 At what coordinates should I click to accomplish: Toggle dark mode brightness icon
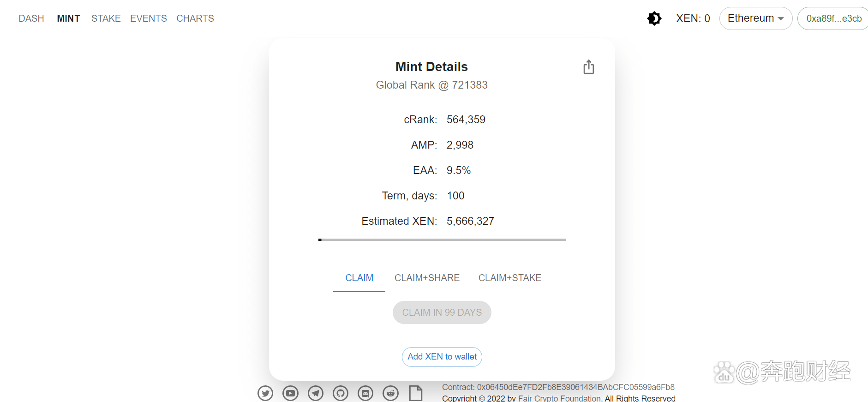[654, 18]
